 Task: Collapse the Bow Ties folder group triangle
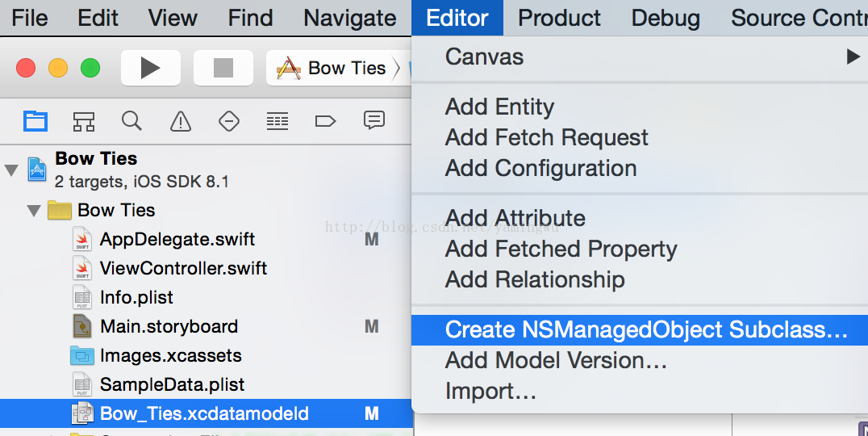tap(34, 211)
